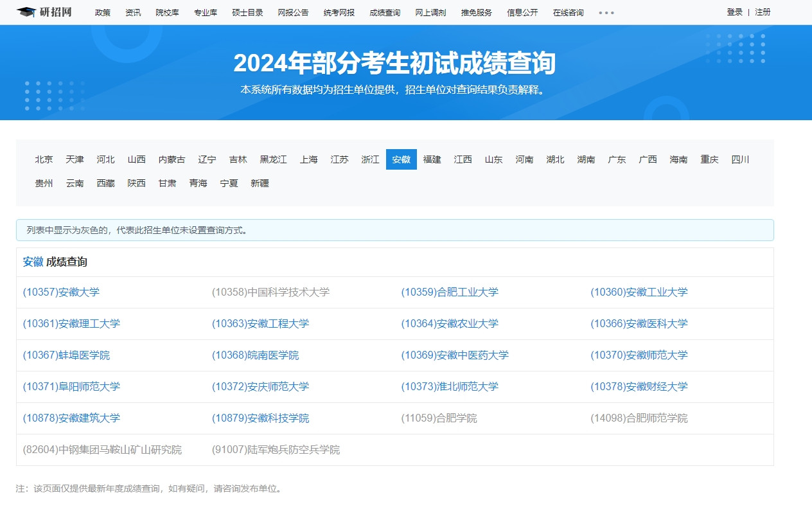
Task: Click the 注册 link
Action: point(763,12)
